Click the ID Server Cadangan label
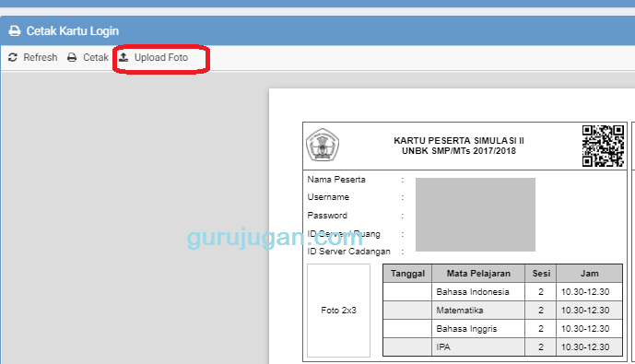Screen dimensions: 635x364 click(348, 252)
